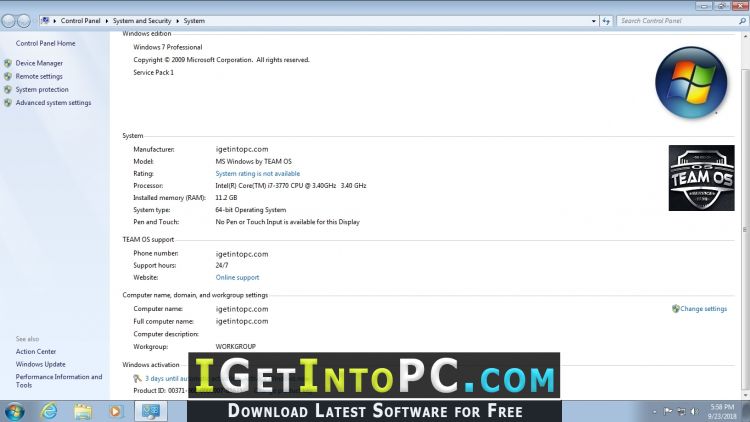The height and width of the screenshot is (422, 750).
Task: Go to Control Panel Home
Action: (x=45, y=44)
